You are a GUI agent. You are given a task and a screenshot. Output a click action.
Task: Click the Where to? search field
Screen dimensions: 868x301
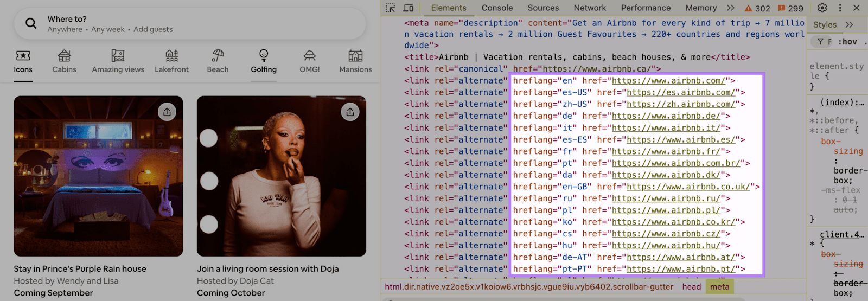coord(190,23)
